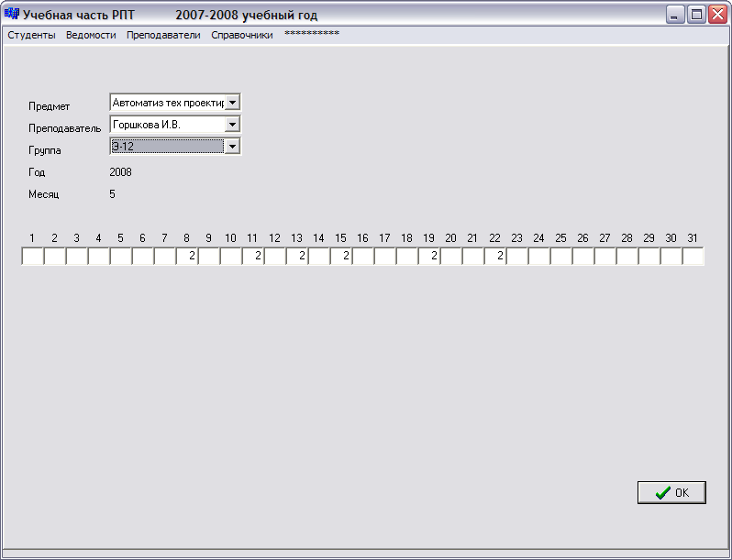Click the day 16 input cell
This screenshot has width=732, height=560.
(363, 256)
